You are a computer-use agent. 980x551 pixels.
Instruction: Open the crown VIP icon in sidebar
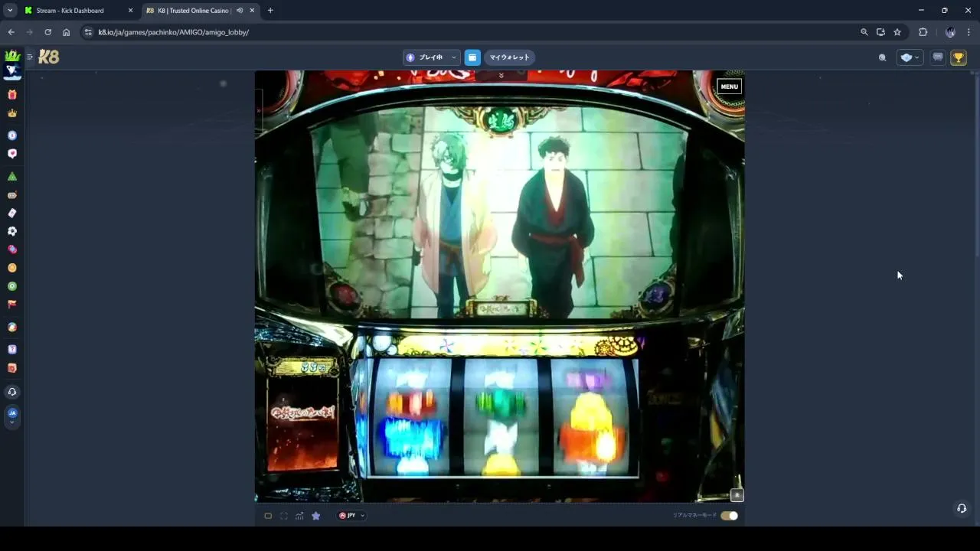(11, 113)
